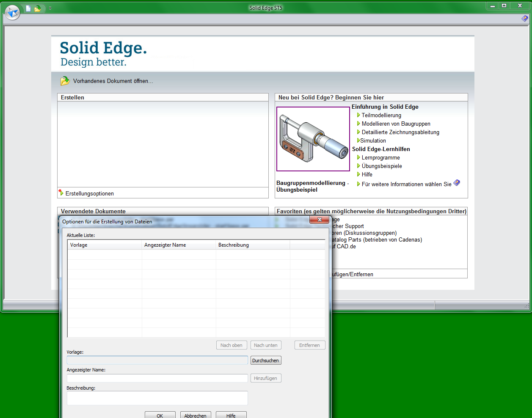Open the Simulation tutorial link
The width and height of the screenshot is (532, 418).
[373, 140]
